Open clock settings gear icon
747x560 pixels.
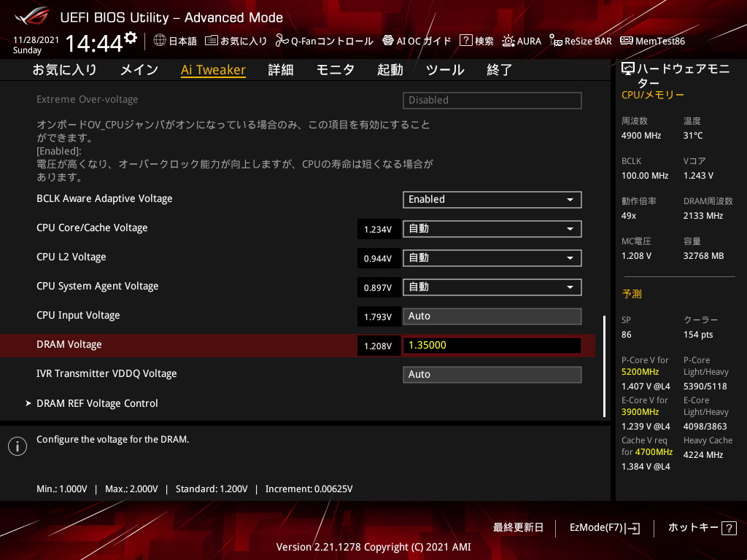[131, 38]
